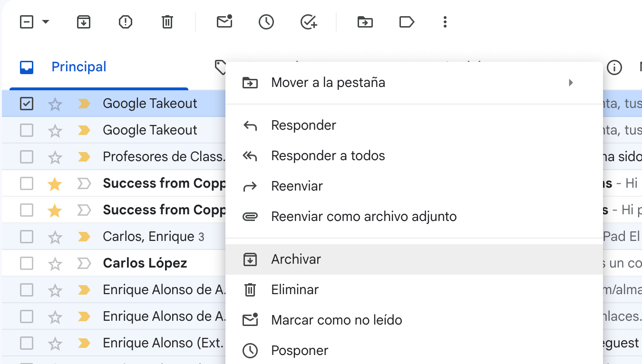Screen dimensions: 642x364
Task: Open the Labels icon in the toolbar
Action: click(x=407, y=22)
